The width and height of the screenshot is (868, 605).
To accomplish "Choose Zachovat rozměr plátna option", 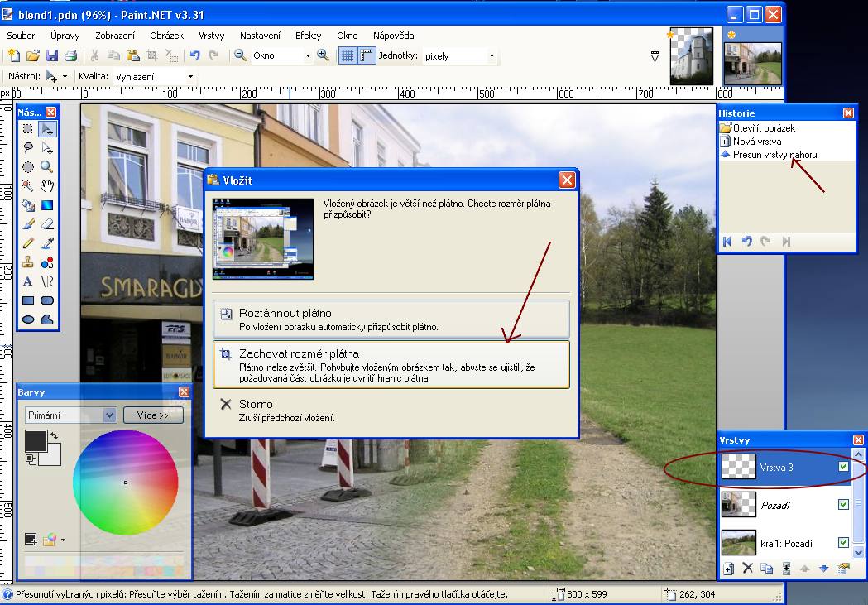I will click(x=391, y=364).
